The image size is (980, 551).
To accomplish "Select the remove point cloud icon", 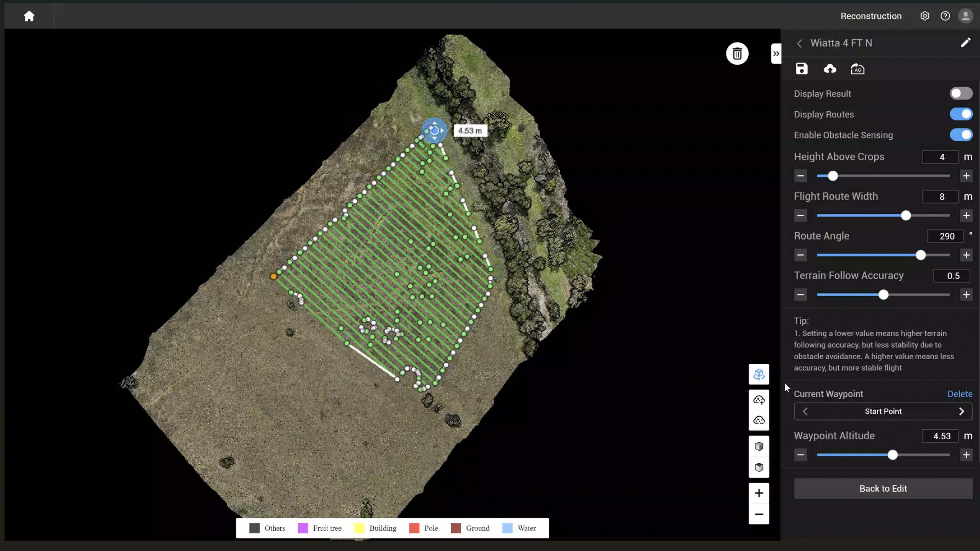I will tap(759, 420).
